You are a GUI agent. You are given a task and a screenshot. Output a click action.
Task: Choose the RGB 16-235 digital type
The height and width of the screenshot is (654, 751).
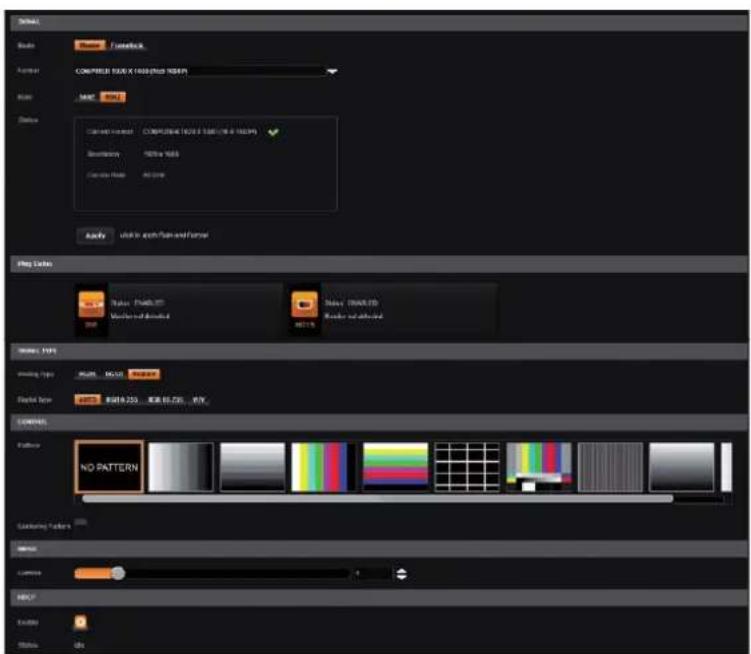(166, 400)
